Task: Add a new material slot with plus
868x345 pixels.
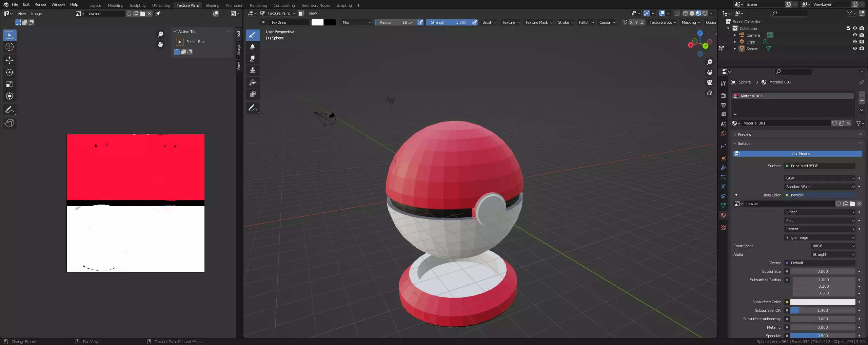Action: tap(862, 94)
